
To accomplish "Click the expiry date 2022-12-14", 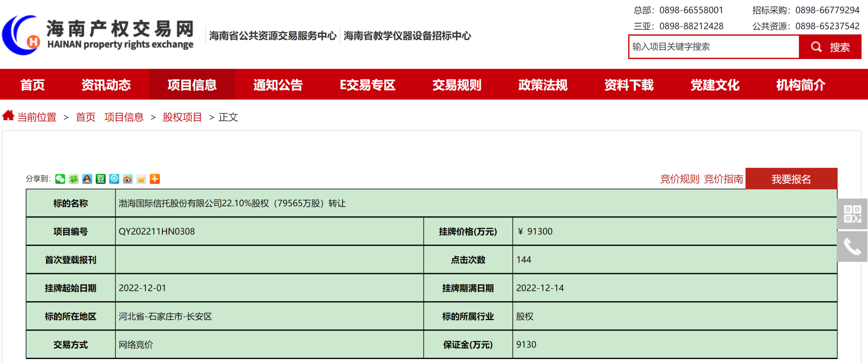I will tap(540, 288).
